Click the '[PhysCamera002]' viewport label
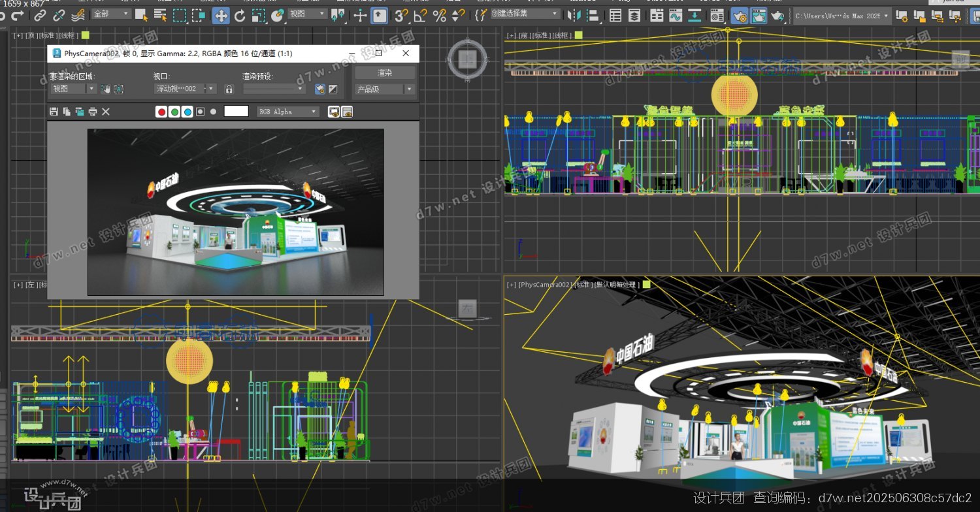This screenshot has width=980, height=512. coord(546,285)
